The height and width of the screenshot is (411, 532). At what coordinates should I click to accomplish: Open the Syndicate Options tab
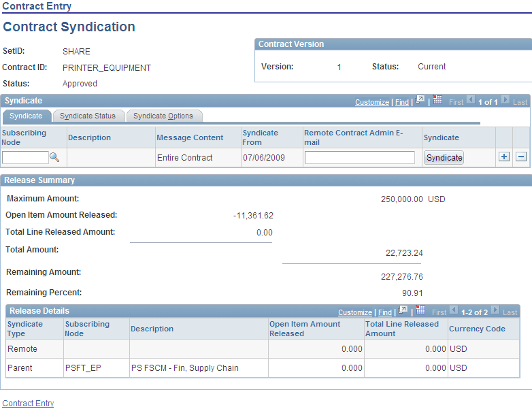[x=163, y=116]
